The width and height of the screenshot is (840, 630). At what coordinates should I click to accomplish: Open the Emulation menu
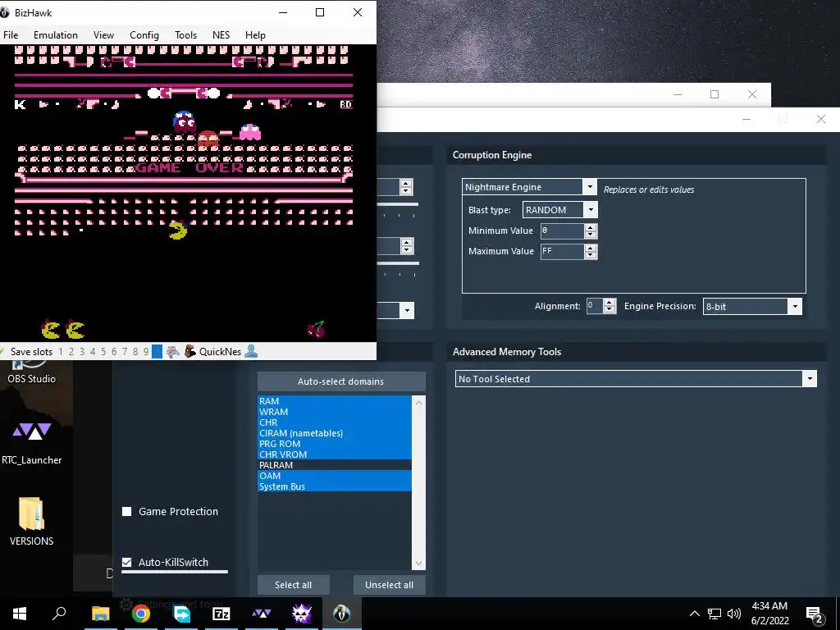[x=56, y=34]
